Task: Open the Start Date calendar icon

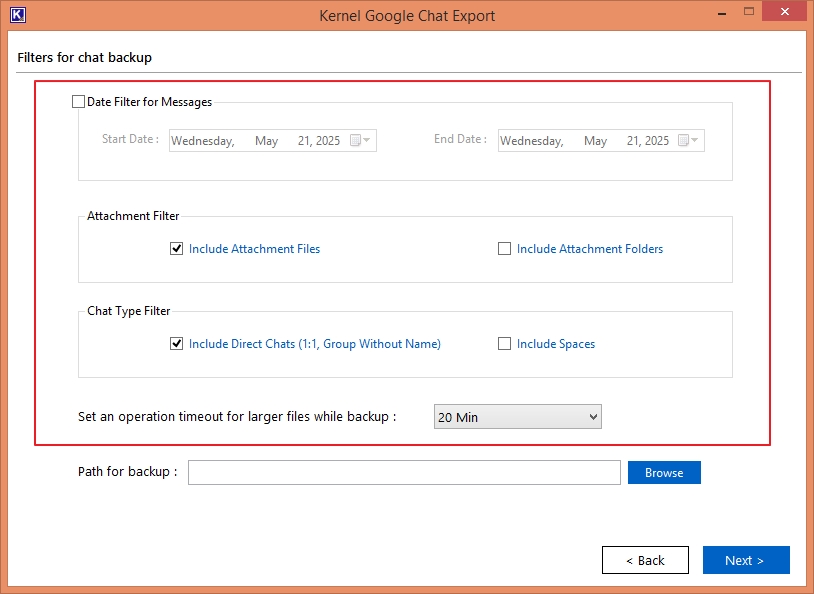Action: click(360, 140)
